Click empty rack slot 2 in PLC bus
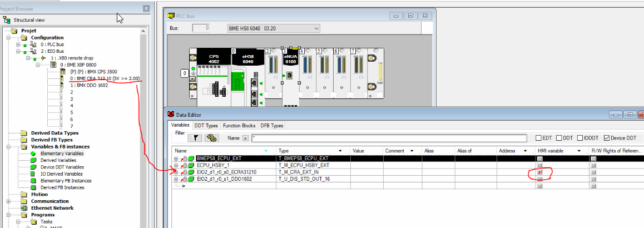Viewport: 644px width, 228px height. coord(273,74)
